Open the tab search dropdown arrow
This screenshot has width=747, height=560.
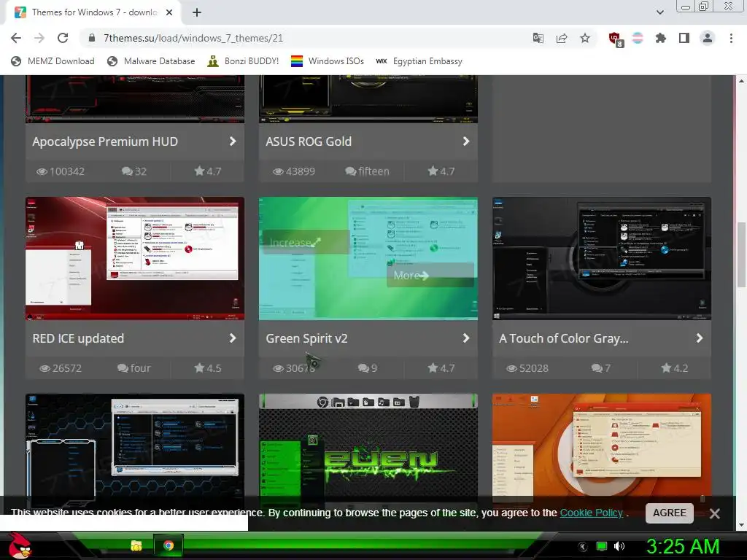point(660,12)
